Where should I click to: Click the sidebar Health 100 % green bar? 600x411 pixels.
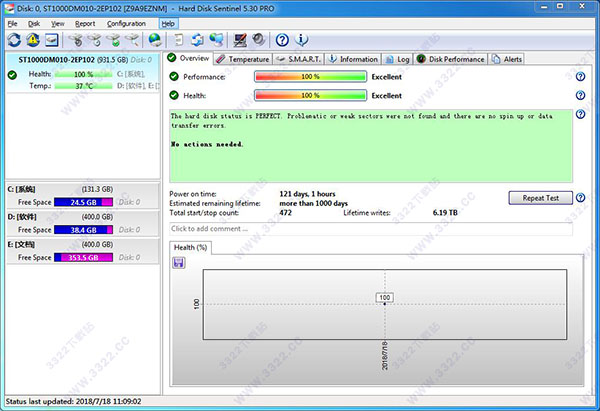point(83,74)
